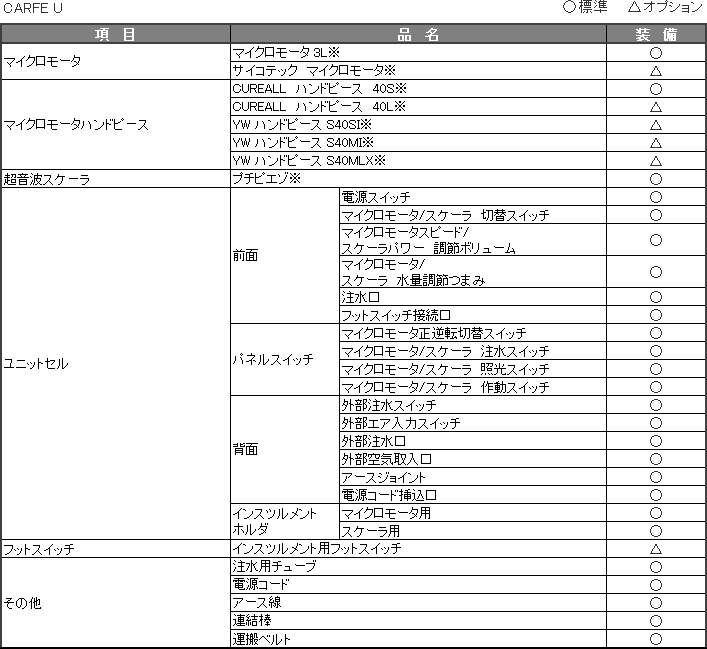The image size is (707, 649).
Task: Select the 'アースジョイント' row
Action: click(x=473, y=477)
